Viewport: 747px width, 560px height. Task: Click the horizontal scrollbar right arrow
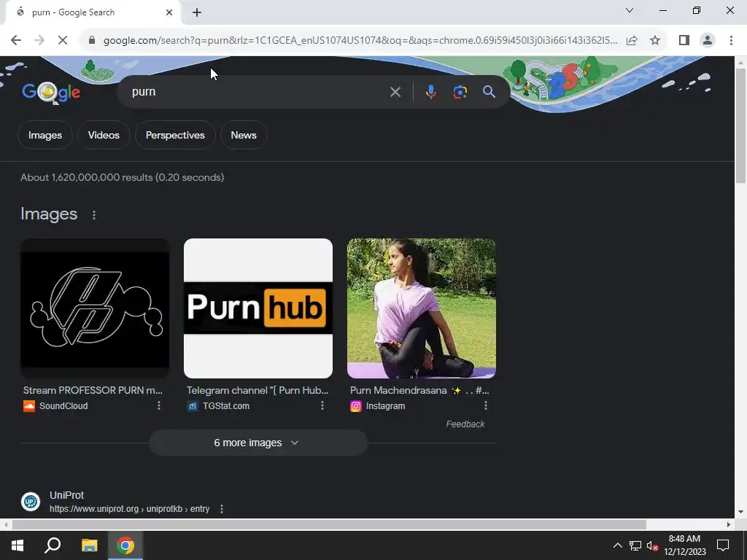click(729, 525)
